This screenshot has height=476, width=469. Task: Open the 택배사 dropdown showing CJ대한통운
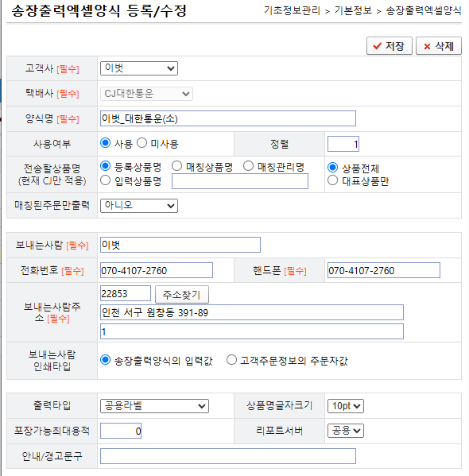point(146,94)
